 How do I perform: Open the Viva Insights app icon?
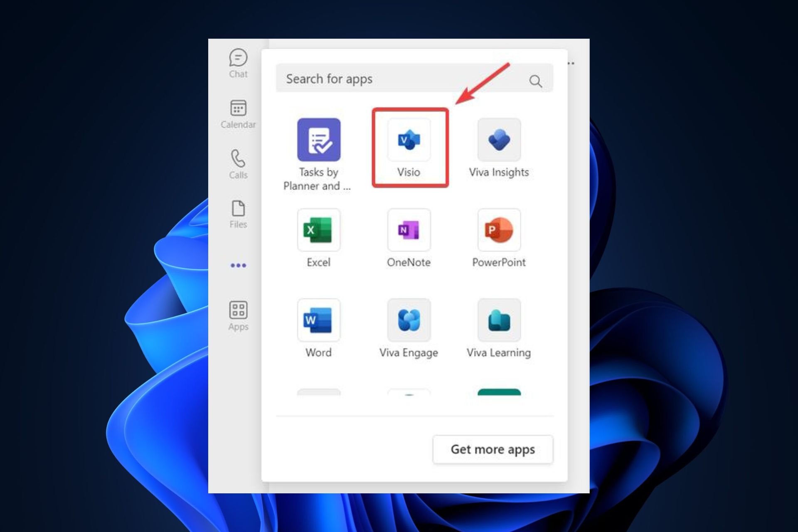click(x=499, y=140)
